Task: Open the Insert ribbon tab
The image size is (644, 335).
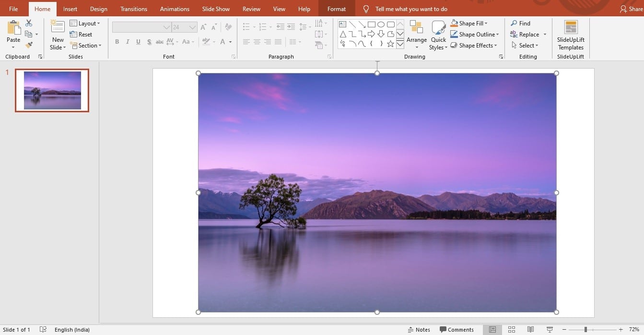Action: click(x=70, y=9)
